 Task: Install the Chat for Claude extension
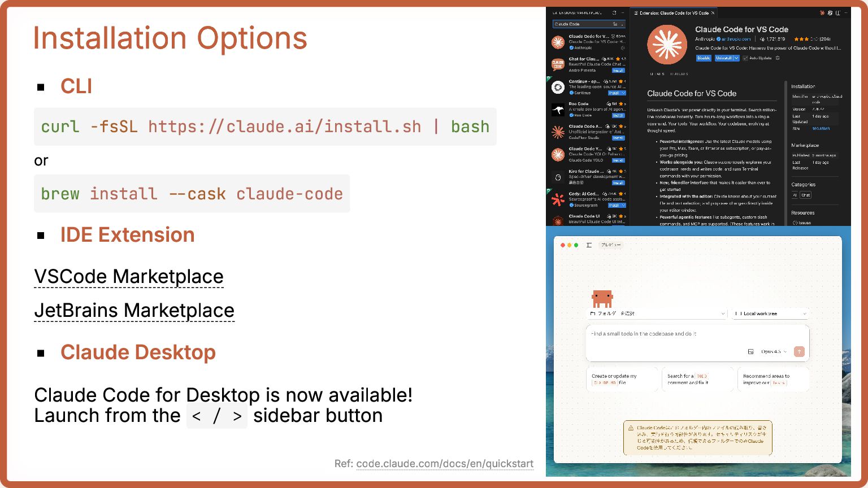pyautogui.click(x=618, y=71)
